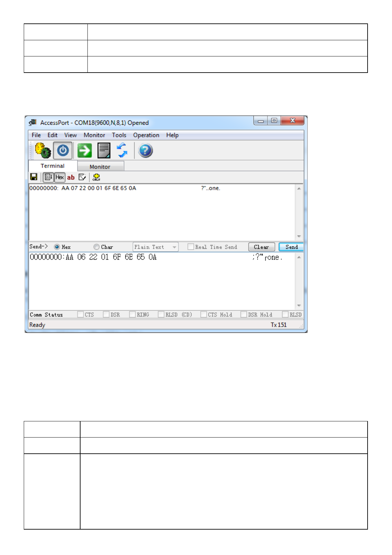
Task: Click the blue refresh arrows icon
Action: coord(122,150)
